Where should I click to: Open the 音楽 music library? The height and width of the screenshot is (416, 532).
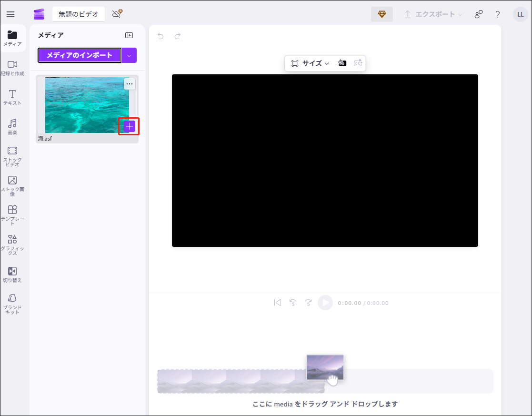[13, 126]
